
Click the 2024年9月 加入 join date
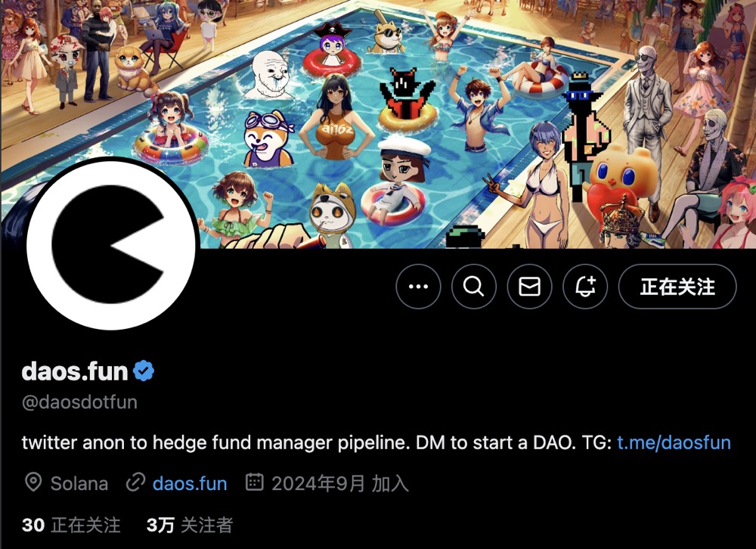pos(340,483)
